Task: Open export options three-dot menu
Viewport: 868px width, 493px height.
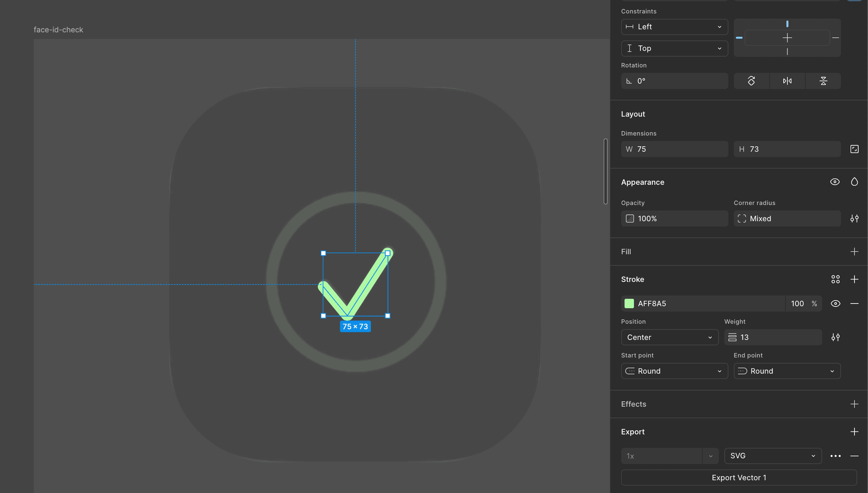Action: (x=835, y=456)
